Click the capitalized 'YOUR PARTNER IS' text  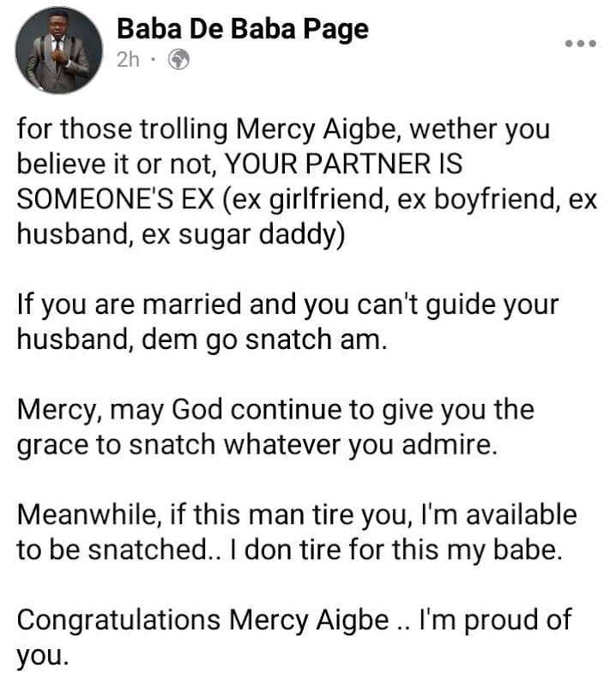344,164
